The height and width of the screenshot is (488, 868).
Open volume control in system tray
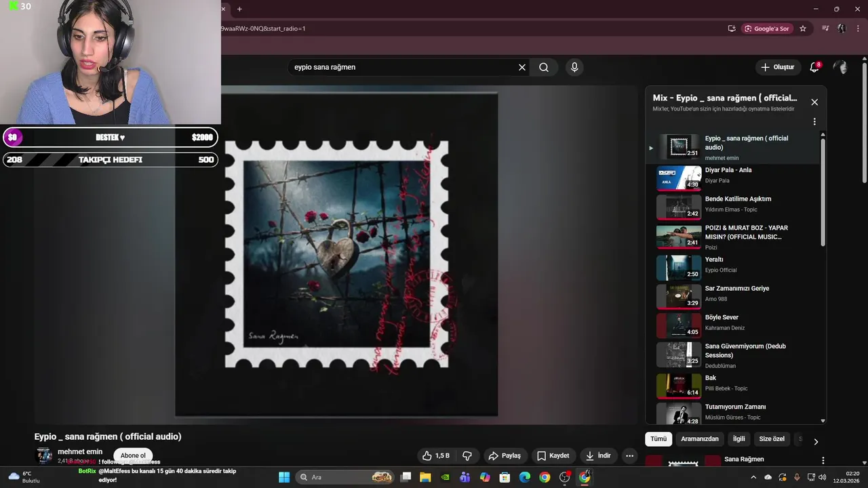(822, 477)
